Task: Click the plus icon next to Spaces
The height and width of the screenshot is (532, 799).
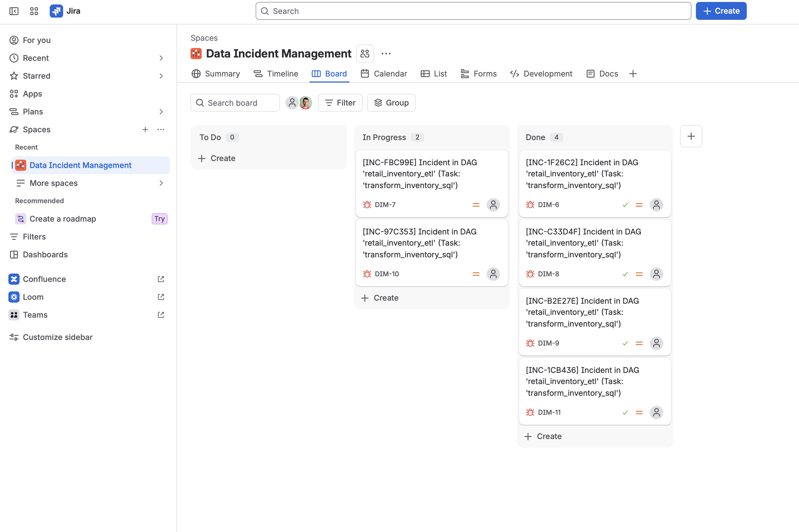Action: point(145,130)
